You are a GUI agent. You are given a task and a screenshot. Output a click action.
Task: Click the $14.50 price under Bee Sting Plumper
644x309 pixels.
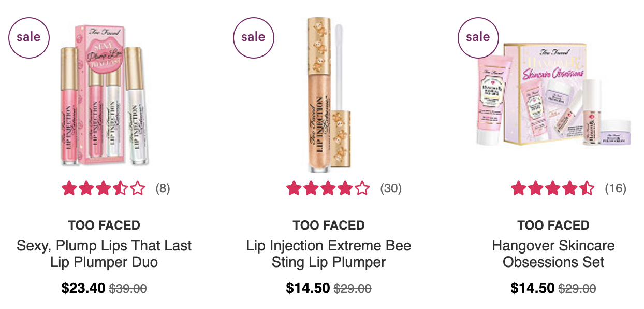coord(308,288)
